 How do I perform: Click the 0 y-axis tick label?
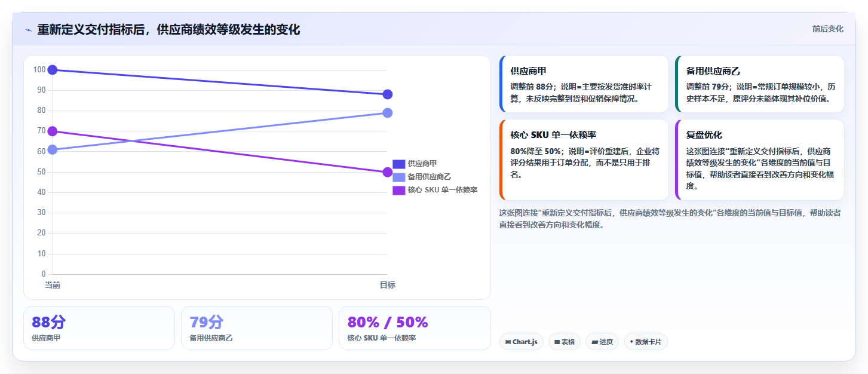[44, 274]
